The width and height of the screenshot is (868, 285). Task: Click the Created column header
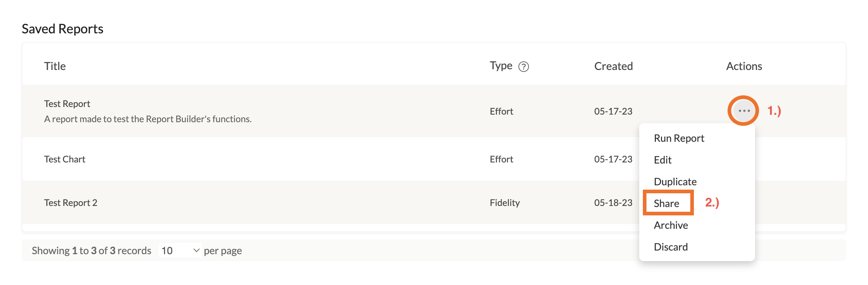[613, 66]
